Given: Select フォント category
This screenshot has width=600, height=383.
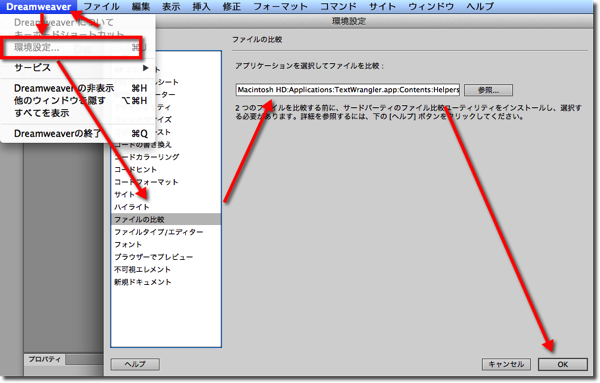Looking at the screenshot, I should [x=166, y=244].
